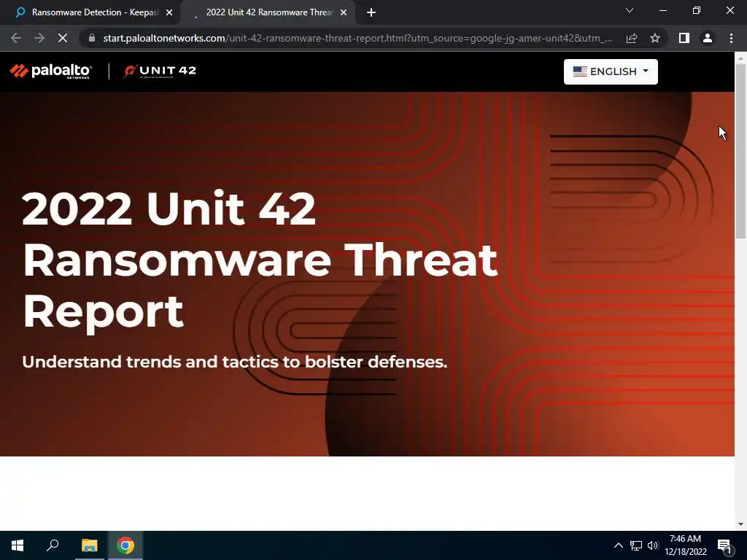Click the scrollbar up arrow
Image resolution: width=747 pixels, height=560 pixels.
pyautogui.click(x=740, y=58)
